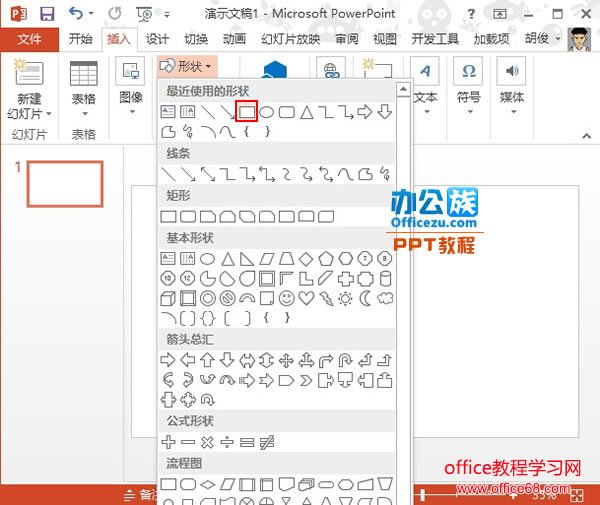This screenshot has width=600, height=505.
Task: Open Ribbon Display Options icon
Action: 500,15
